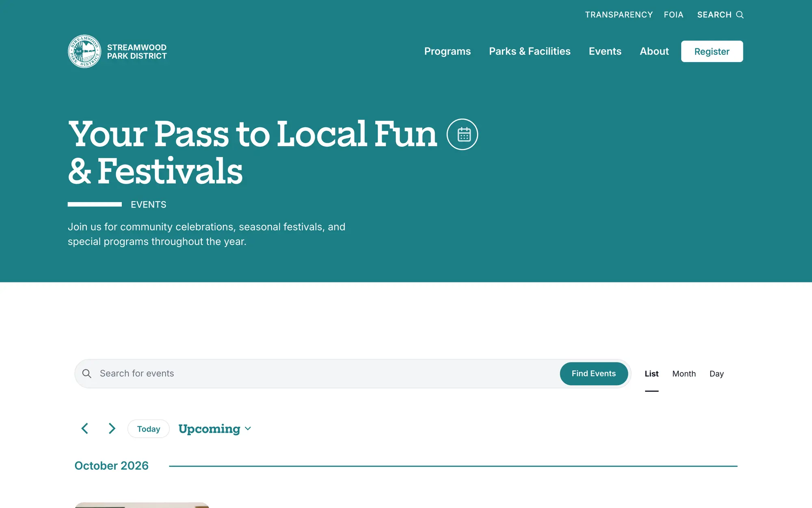Screen dimensions: 812x508
Task: Go to the previous events page with the left chevron
Action: point(84,428)
